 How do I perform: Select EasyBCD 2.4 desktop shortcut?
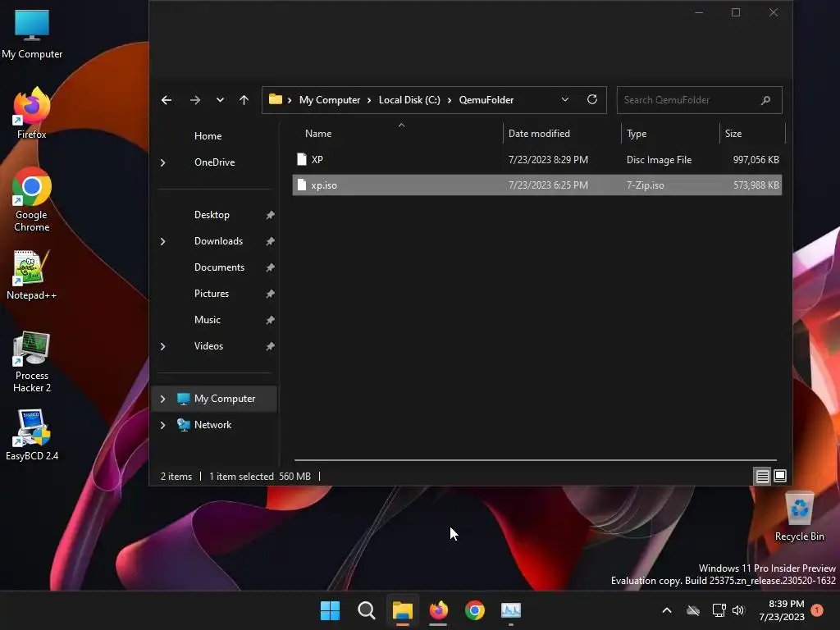coord(32,435)
